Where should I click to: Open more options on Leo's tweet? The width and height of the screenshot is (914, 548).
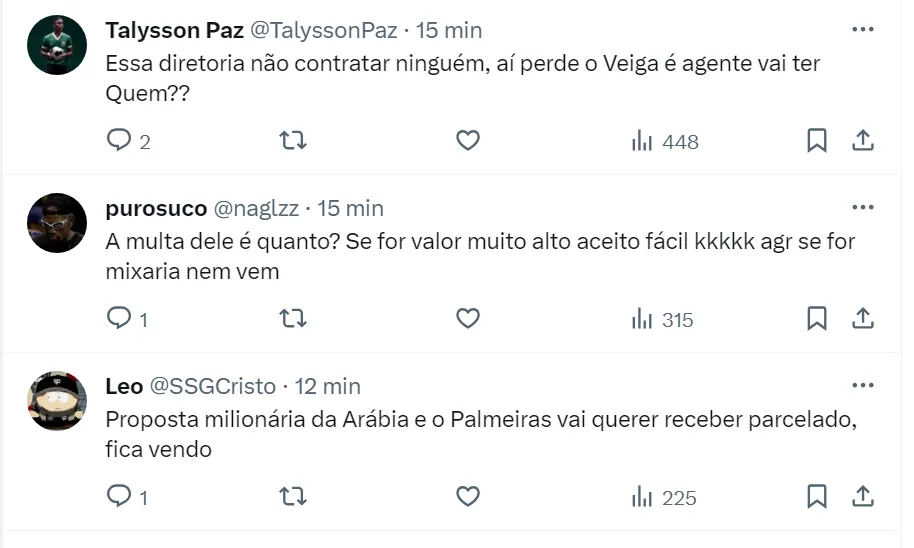click(x=862, y=386)
